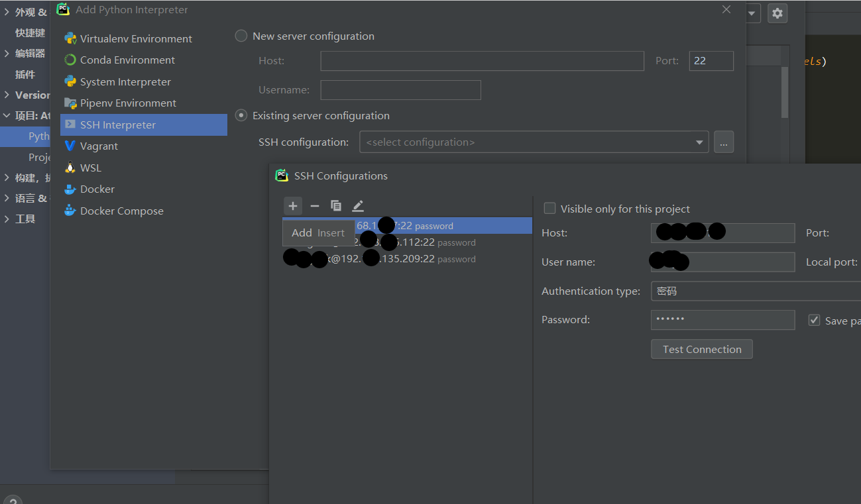The height and width of the screenshot is (504, 861).
Task: Select SSH configuration ending in .112:22
Action: [408, 242]
